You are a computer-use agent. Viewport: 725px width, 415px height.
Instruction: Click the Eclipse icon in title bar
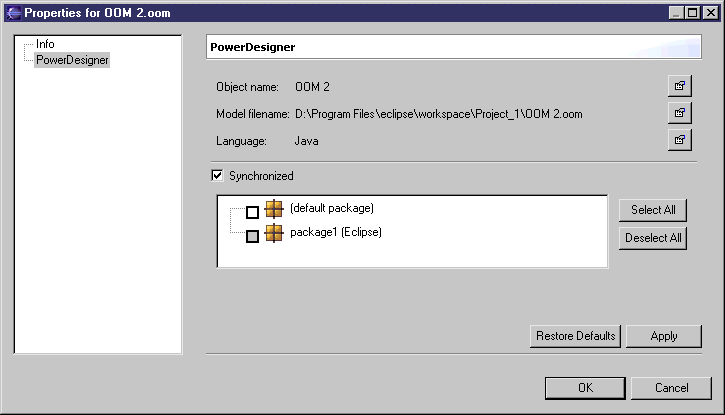point(11,12)
